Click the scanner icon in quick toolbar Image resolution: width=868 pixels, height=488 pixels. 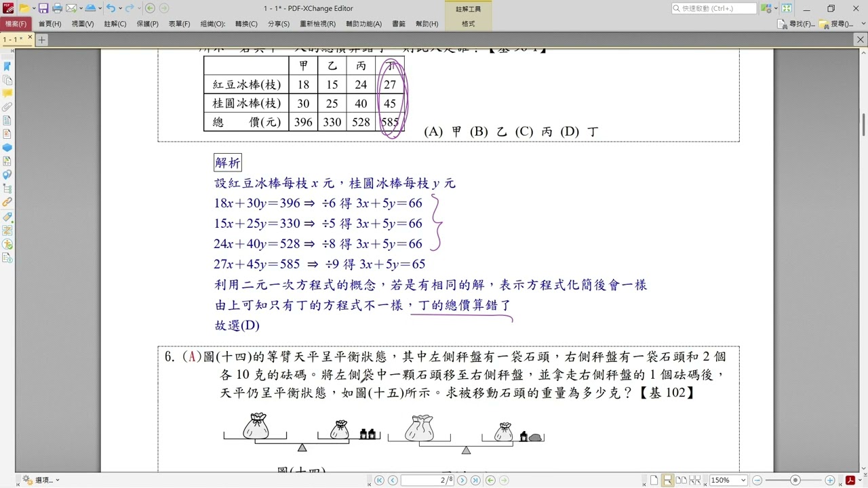point(90,8)
